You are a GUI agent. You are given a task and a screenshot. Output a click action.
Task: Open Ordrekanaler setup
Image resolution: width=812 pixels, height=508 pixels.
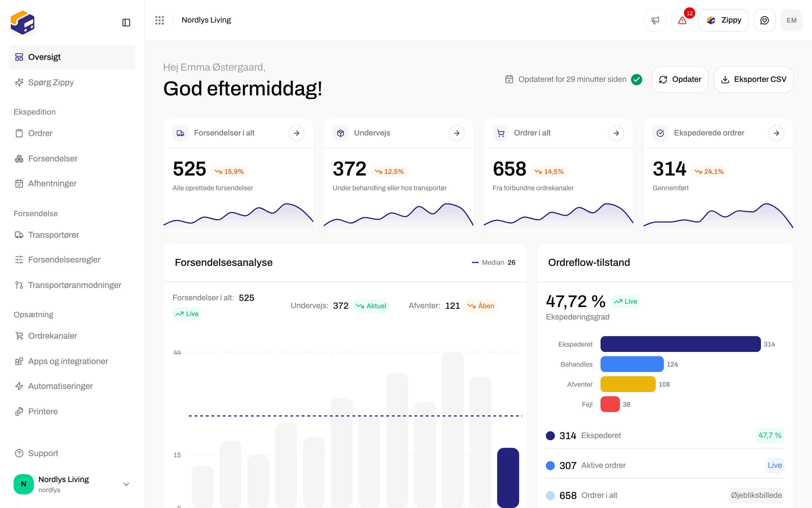point(72,336)
